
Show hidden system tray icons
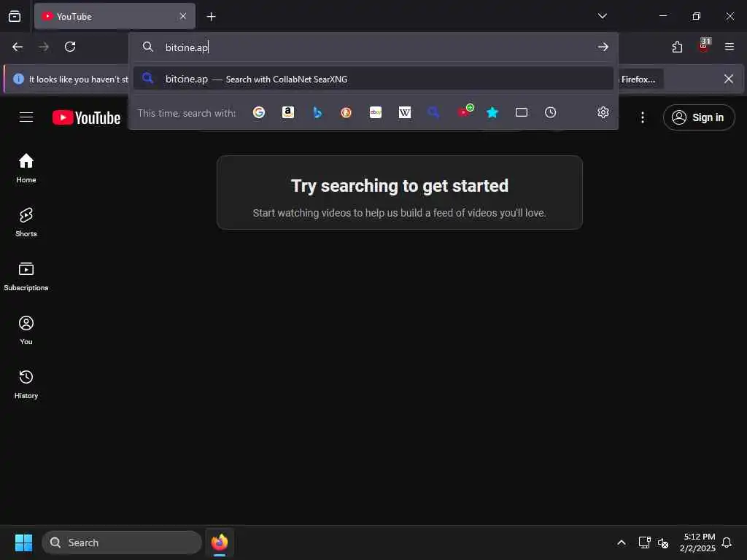click(x=622, y=542)
